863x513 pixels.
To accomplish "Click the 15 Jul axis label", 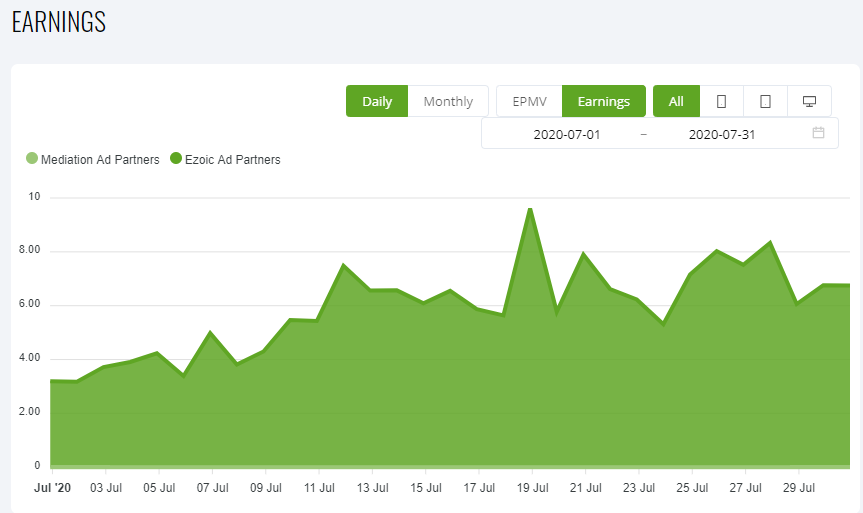I will pos(426,488).
